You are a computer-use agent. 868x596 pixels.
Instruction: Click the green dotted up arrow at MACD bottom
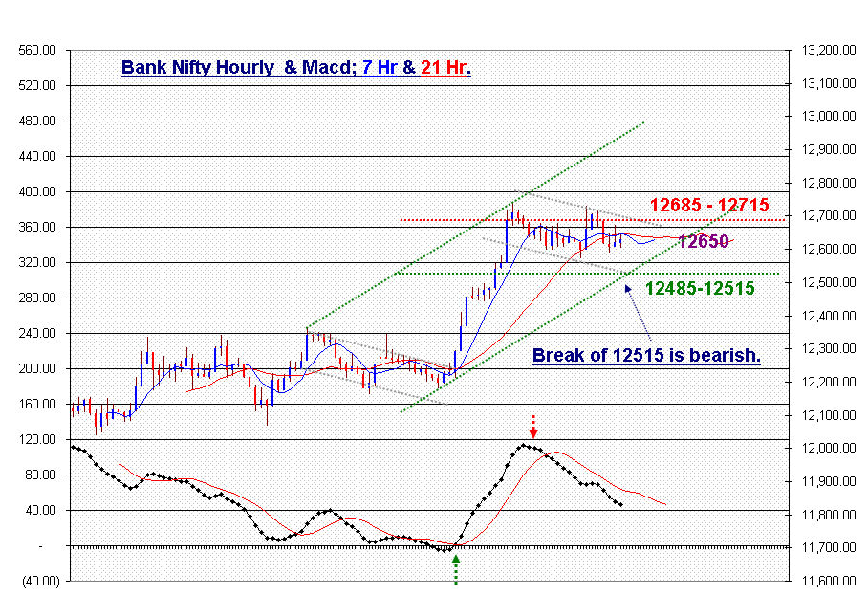[x=456, y=569]
